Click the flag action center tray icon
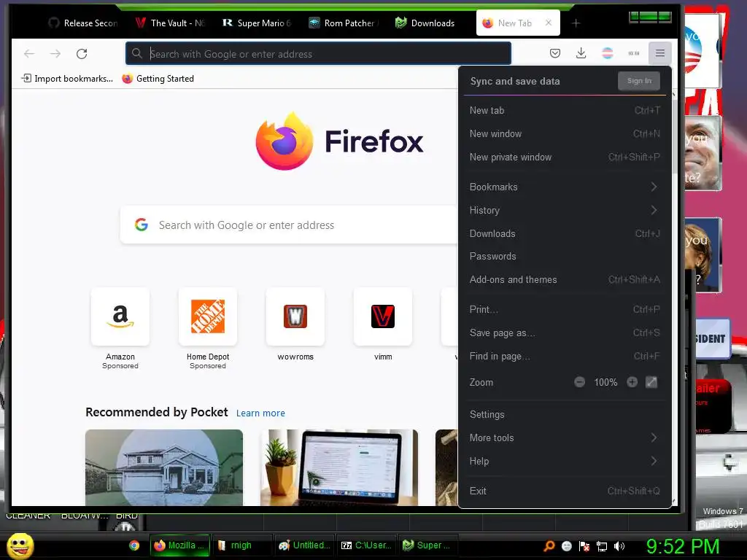Screen dimensions: 747x560 click(x=584, y=546)
